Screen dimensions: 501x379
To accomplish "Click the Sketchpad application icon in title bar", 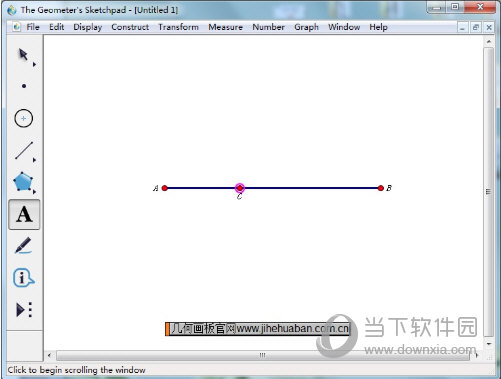I will (x=12, y=10).
